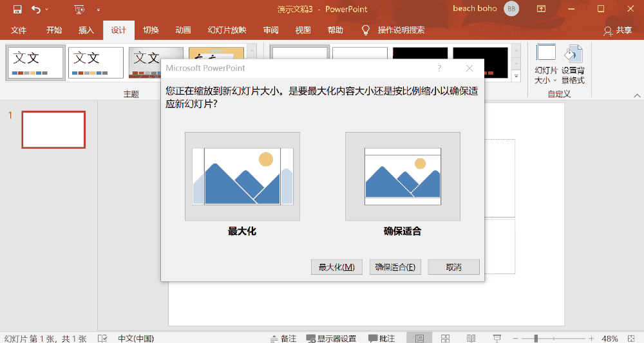Click Start From Beginning slideshow icon
The height and width of the screenshot is (343, 644).
(x=80, y=9)
